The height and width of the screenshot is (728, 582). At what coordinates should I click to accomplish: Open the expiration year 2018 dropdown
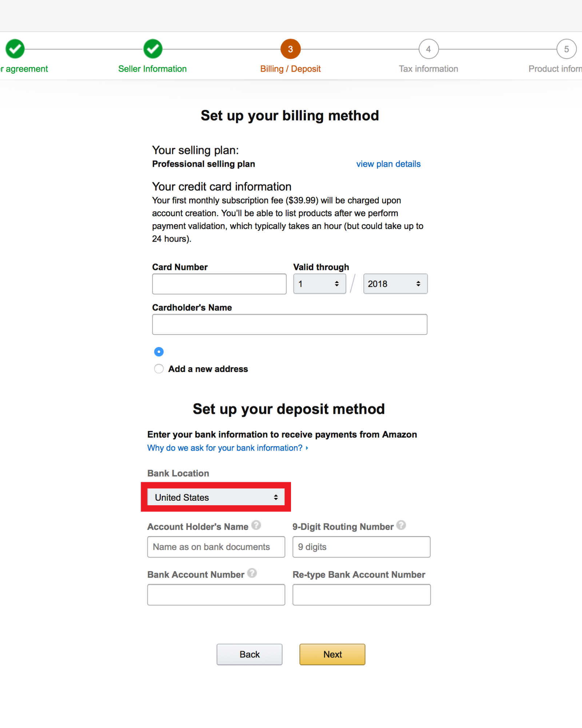(x=395, y=284)
